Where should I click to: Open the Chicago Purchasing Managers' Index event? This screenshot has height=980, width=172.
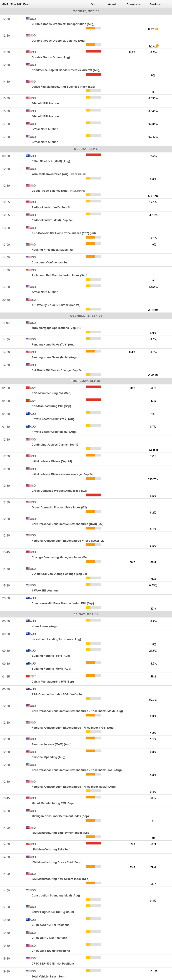pos(60,557)
